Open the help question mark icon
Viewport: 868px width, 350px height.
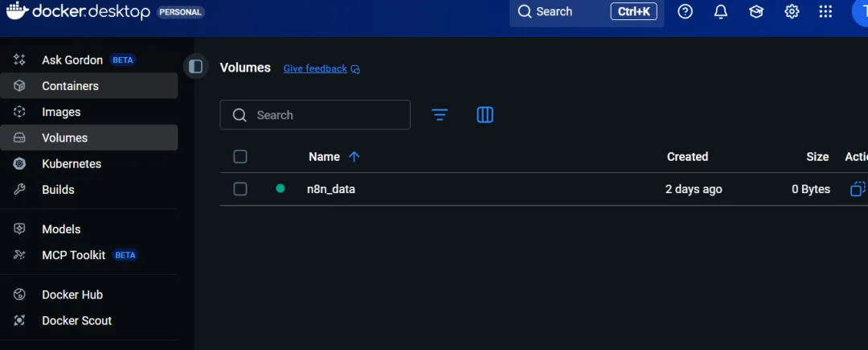point(686,11)
